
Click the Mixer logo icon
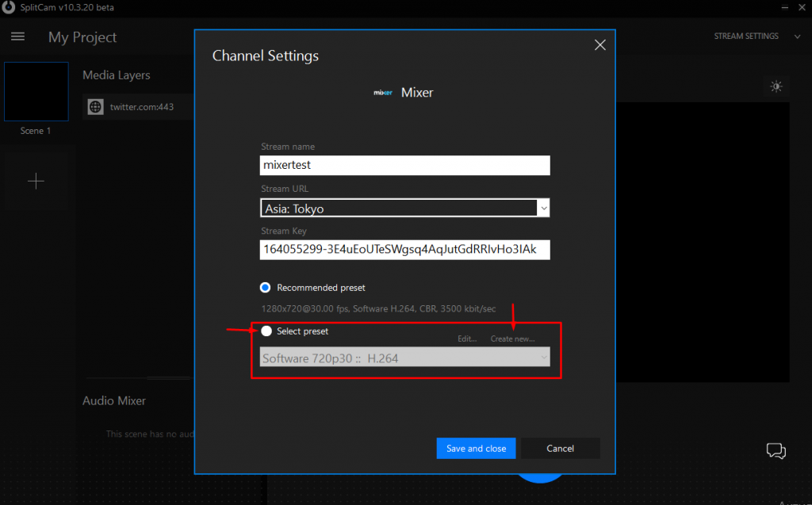coord(383,93)
